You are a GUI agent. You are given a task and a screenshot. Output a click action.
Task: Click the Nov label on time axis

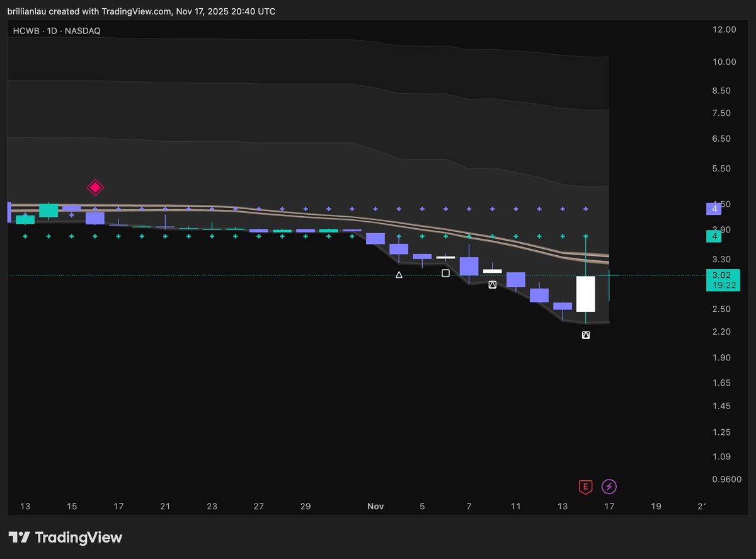coord(375,506)
